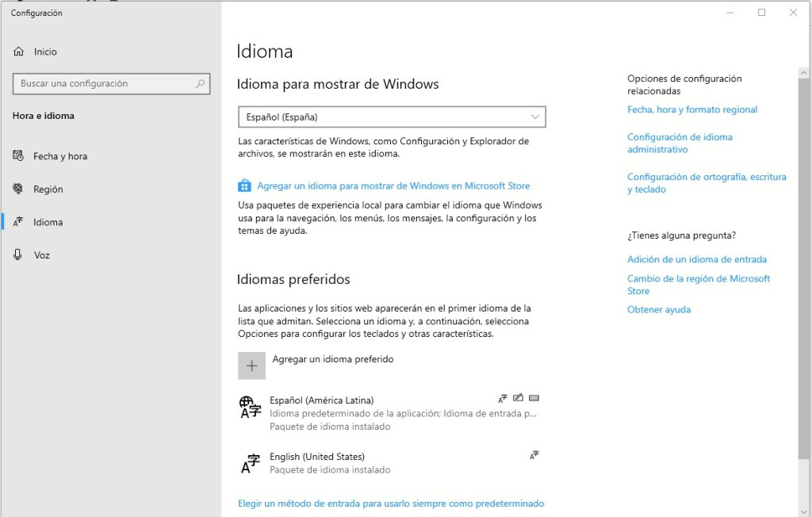Click the Español (América Latina) language icon
812x517 pixels.
(x=251, y=407)
